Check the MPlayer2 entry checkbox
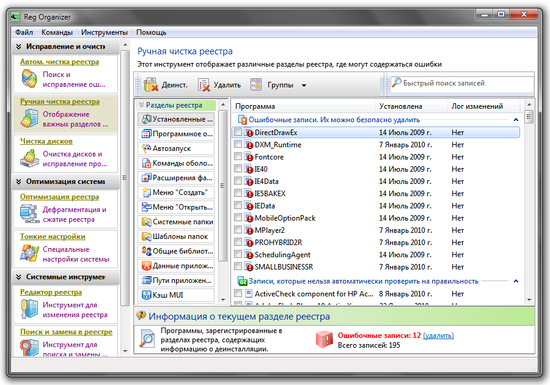Viewport: 550px width, 385px height. (x=238, y=230)
